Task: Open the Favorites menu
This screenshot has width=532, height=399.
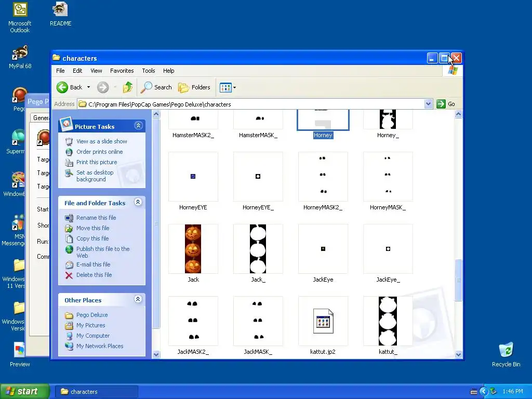Action: click(x=122, y=71)
